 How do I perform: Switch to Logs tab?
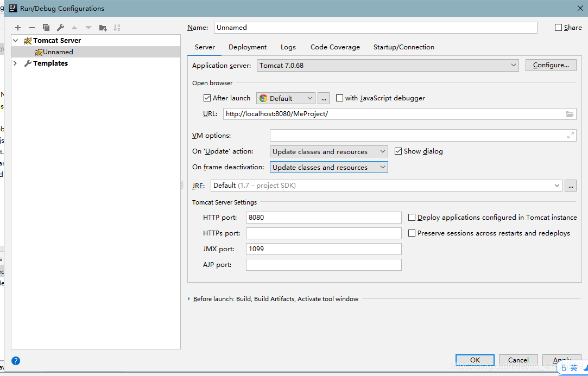(288, 47)
